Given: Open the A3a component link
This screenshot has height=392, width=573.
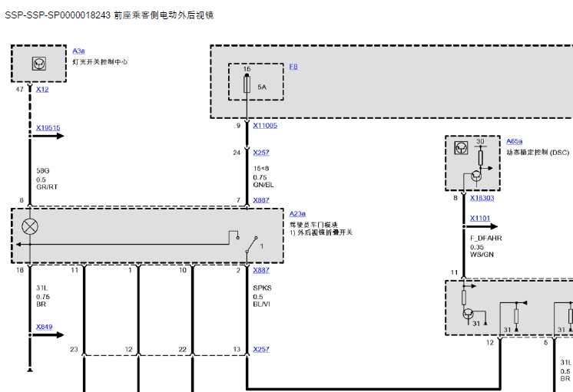Looking at the screenshot, I should [x=78, y=51].
